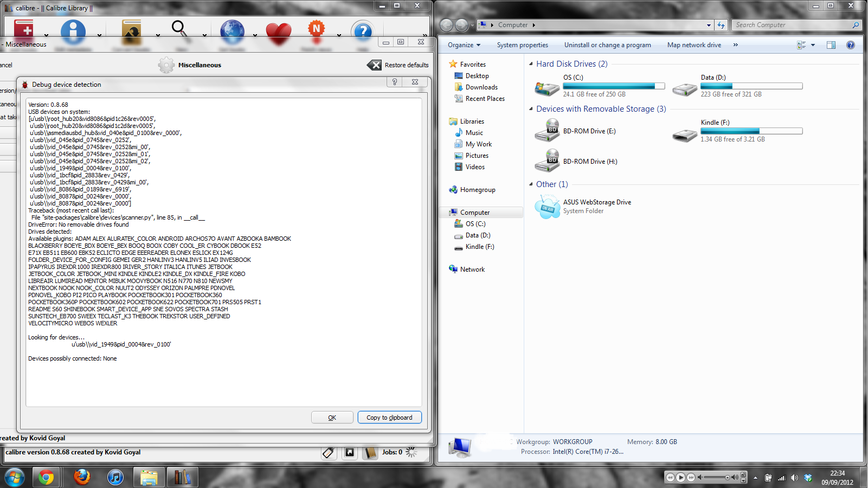Toggle mute in taskbar media toolbar
Screen dimensions: 868x488
coord(700,477)
